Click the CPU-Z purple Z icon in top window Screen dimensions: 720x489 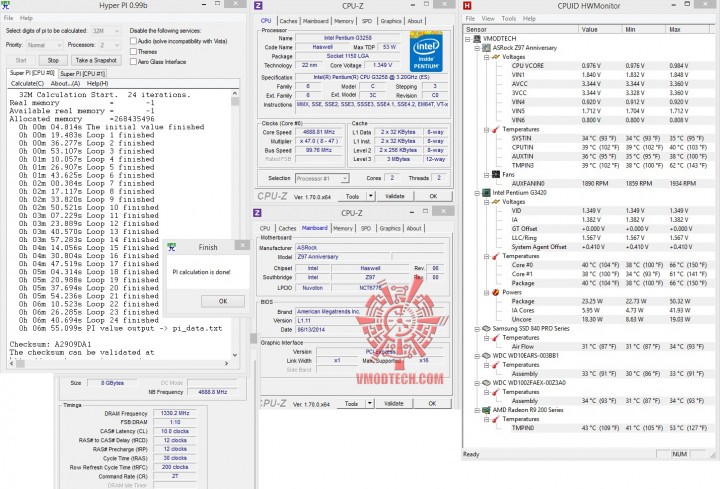point(258,6)
